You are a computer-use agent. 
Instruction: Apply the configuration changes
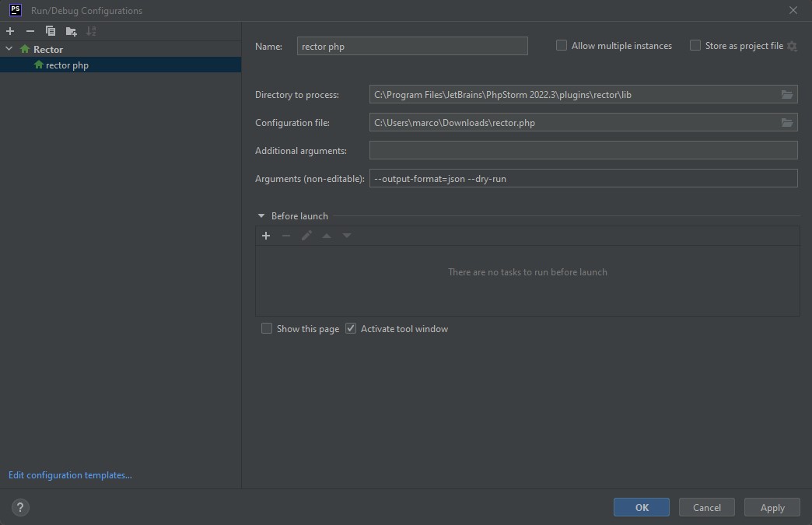pos(772,506)
